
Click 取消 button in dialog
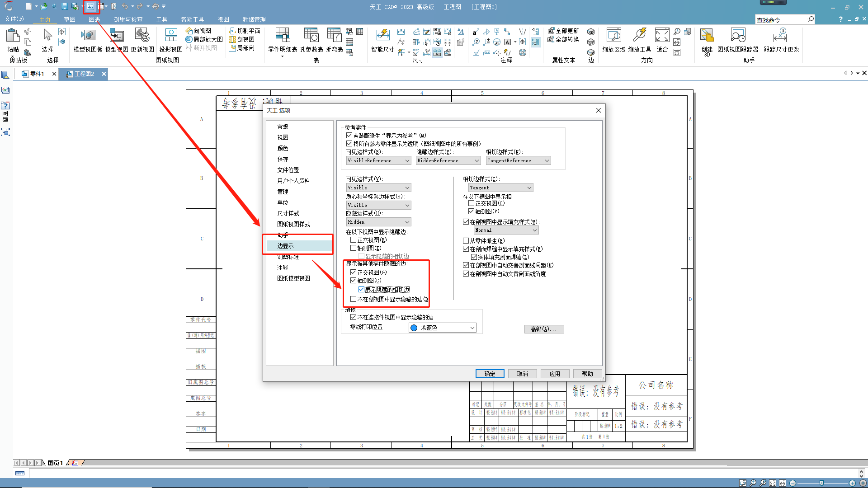point(522,374)
